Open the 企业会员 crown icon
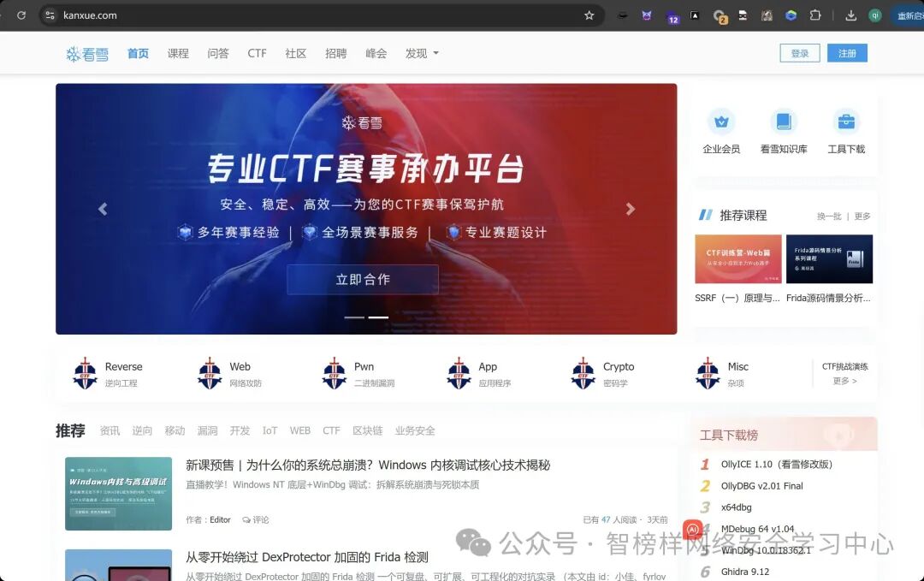Screen dimensions: 924x581 click(721, 122)
